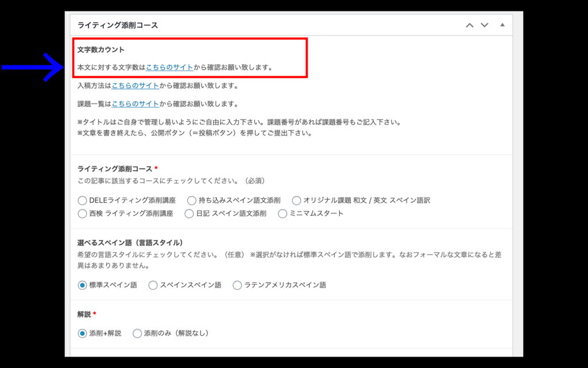Move the ライティング添削コース panel up

(470, 25)
